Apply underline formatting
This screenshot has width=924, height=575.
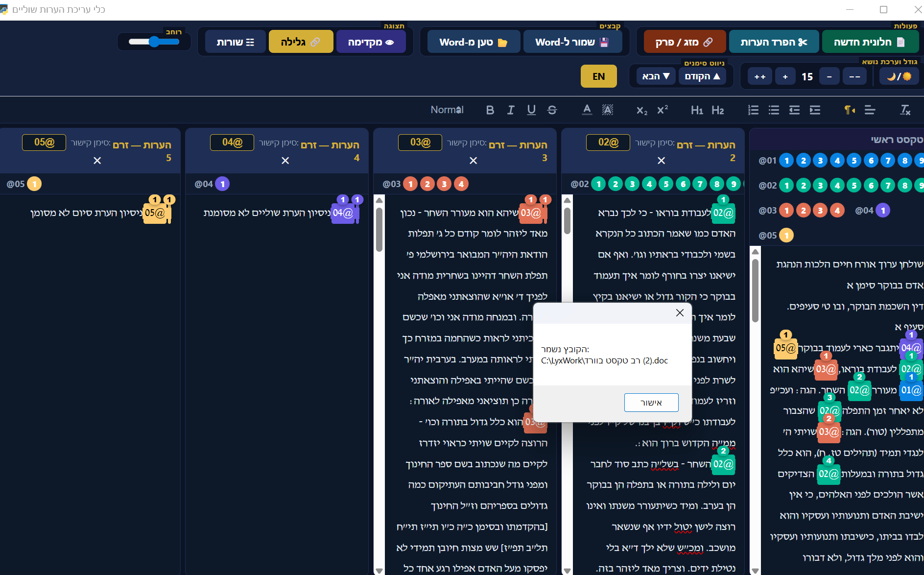(531, 110)
